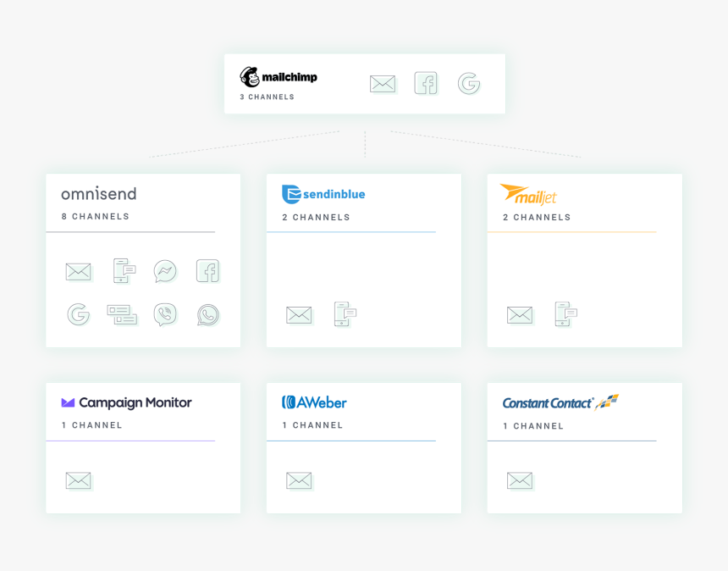Click the email envelope icon under Mailjet
Screen dimensions: 728x571
[x=520, y=315]
